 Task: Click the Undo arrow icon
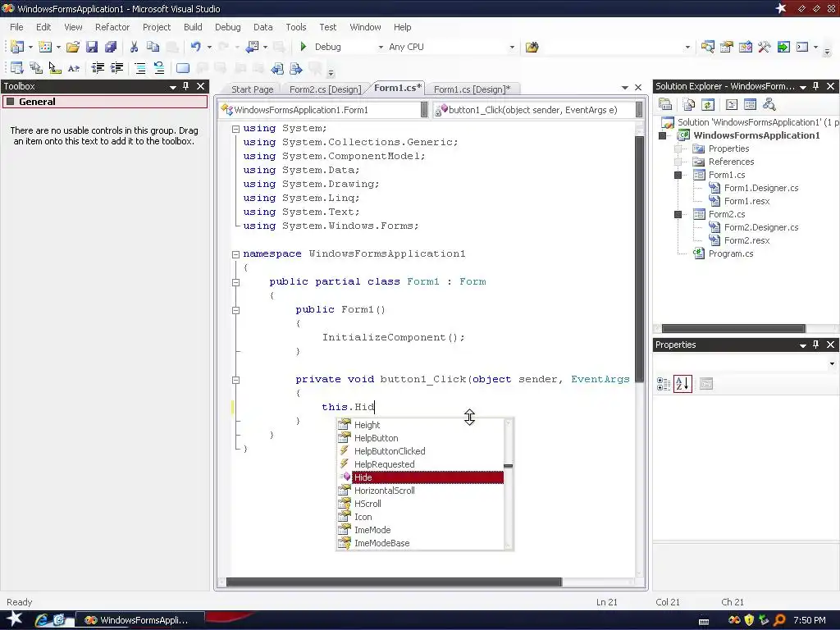pyautogui.click(x=195, y=47)
